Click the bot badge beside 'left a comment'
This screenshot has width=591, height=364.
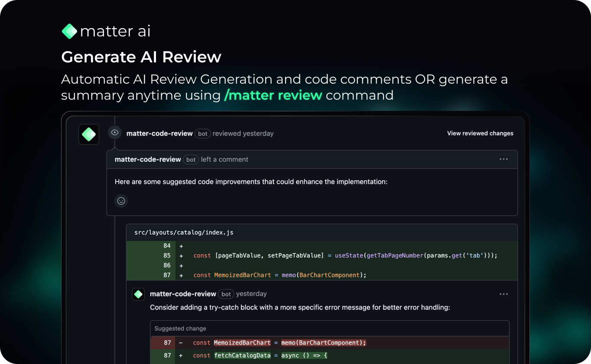[191, 159]
